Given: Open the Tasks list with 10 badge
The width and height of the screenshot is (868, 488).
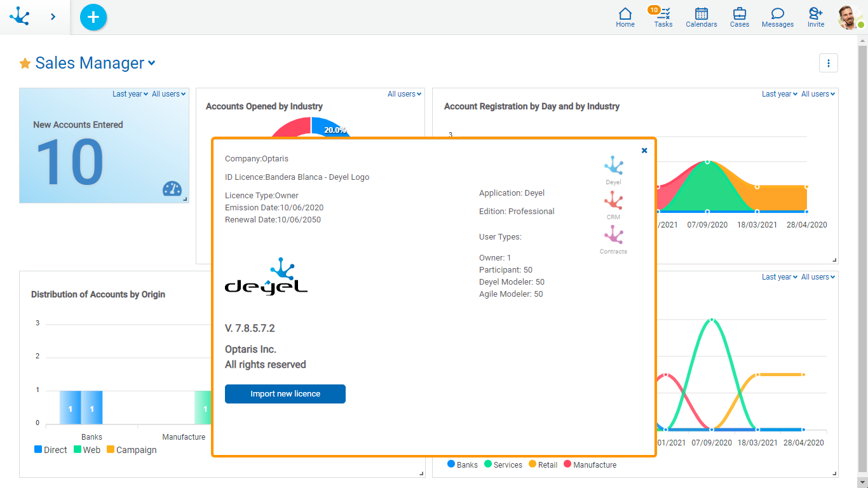Looking at the screenshot, I should coord(663,17).
